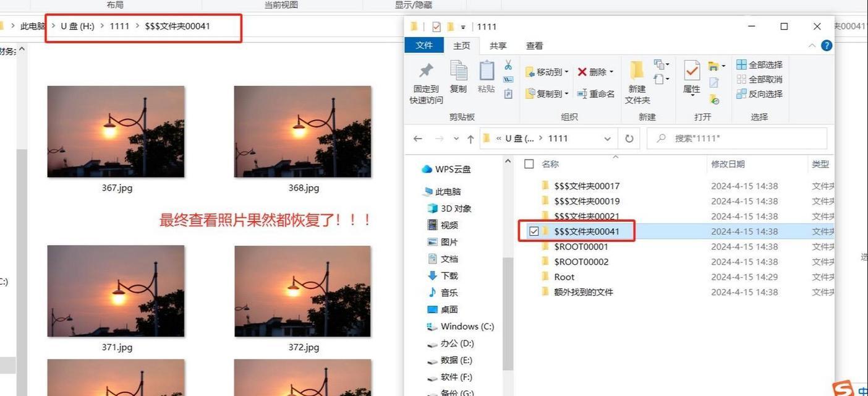The width and height of the screenshot is (868, 396).
Task: Click U 盘 (H:) in left breadcrumb
Action: (77, 26)
